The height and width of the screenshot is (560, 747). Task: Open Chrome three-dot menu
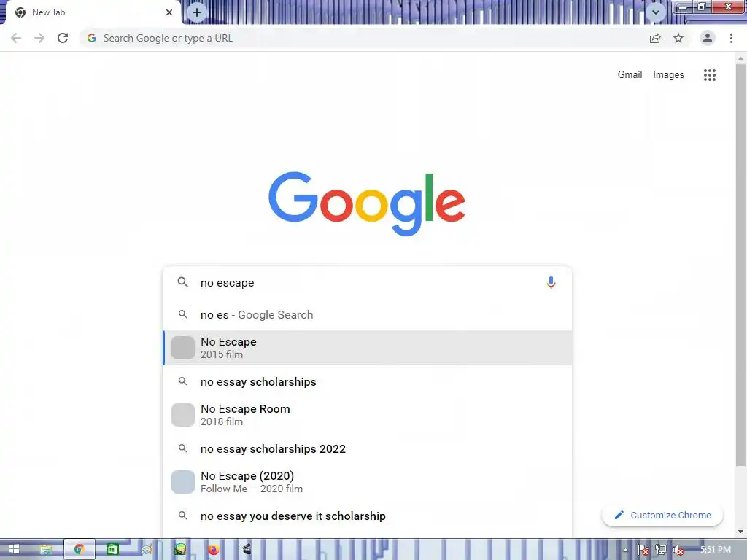731,38
